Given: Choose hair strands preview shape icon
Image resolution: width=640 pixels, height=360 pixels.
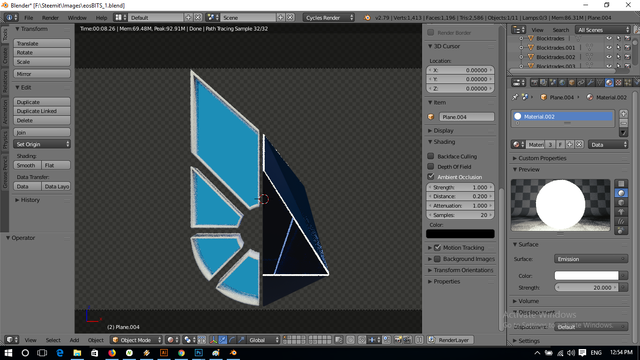Looking at the screenshot, I should [621, 222].
